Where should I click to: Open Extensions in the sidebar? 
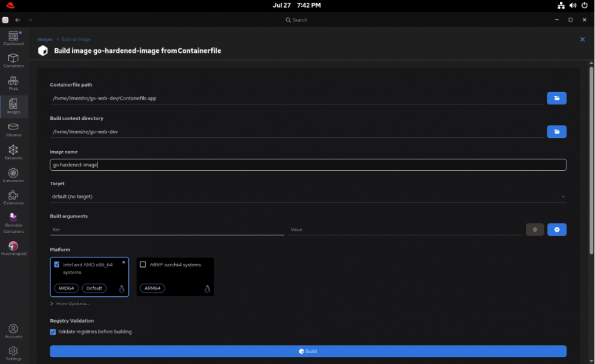click(13, 197)
